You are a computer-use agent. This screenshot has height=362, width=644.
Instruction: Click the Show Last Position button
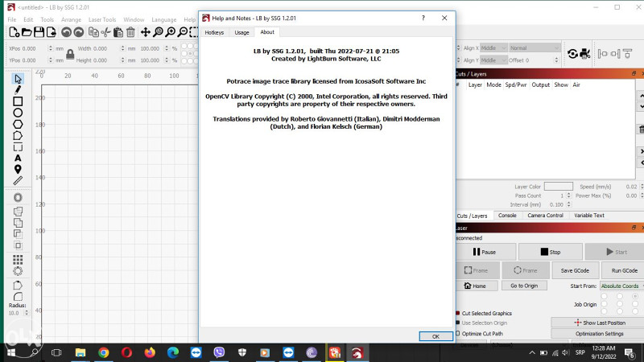coord(599,323)
